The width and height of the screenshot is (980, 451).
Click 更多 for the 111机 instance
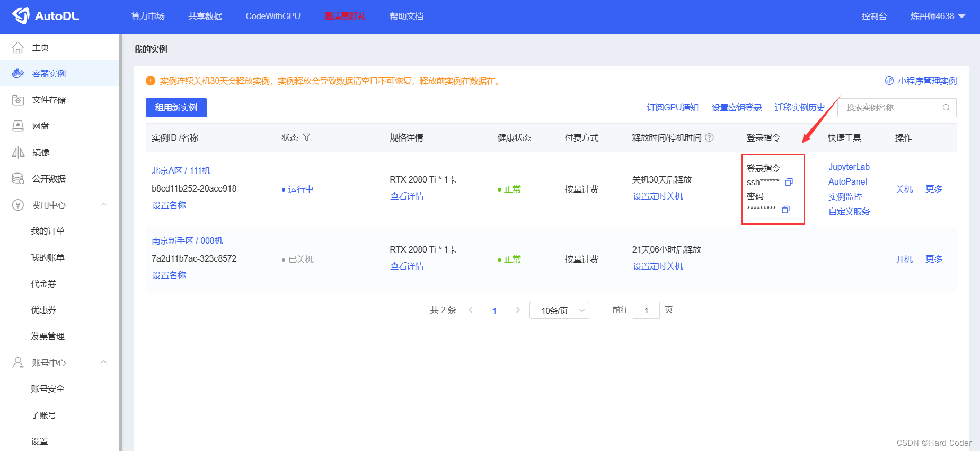(x=934, y=189)
